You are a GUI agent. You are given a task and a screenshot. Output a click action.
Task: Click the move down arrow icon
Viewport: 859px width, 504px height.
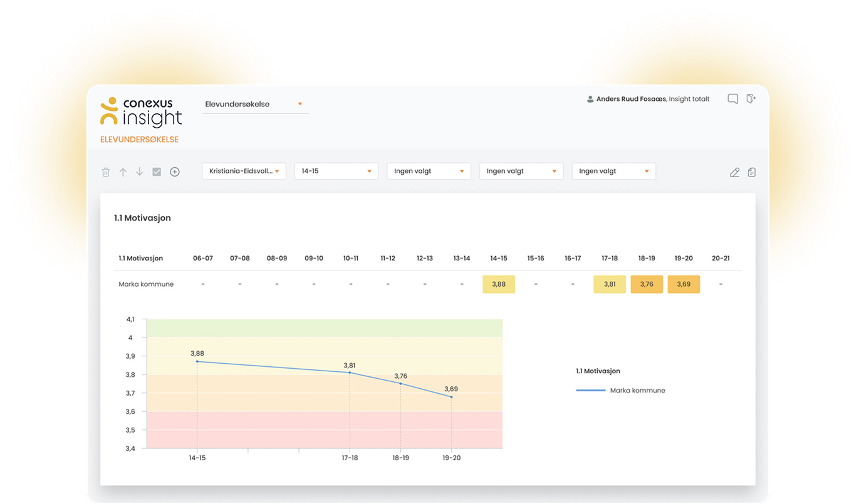point(140,172)
